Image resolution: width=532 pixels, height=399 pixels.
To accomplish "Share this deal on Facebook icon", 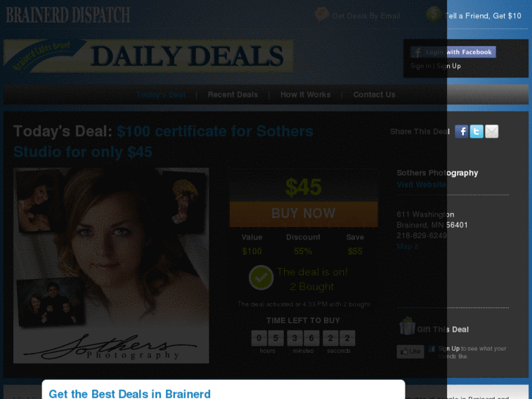I will click(x=462, y=132).
